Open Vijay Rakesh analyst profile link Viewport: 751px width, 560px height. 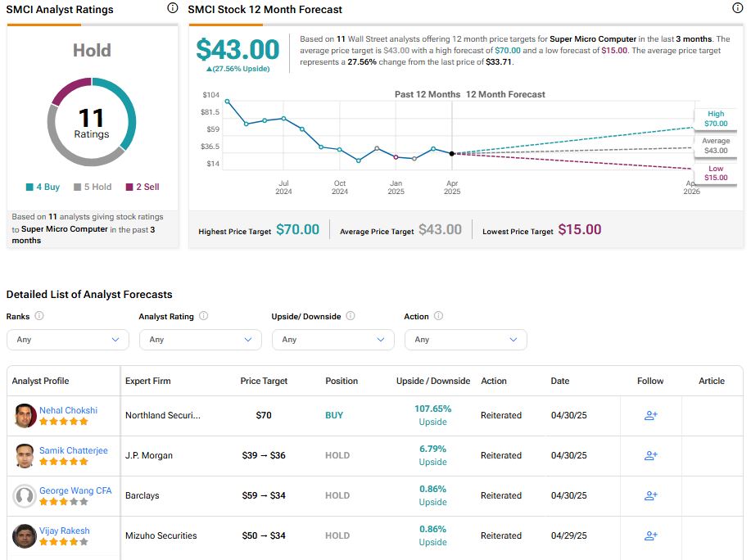tap(64, 531)
